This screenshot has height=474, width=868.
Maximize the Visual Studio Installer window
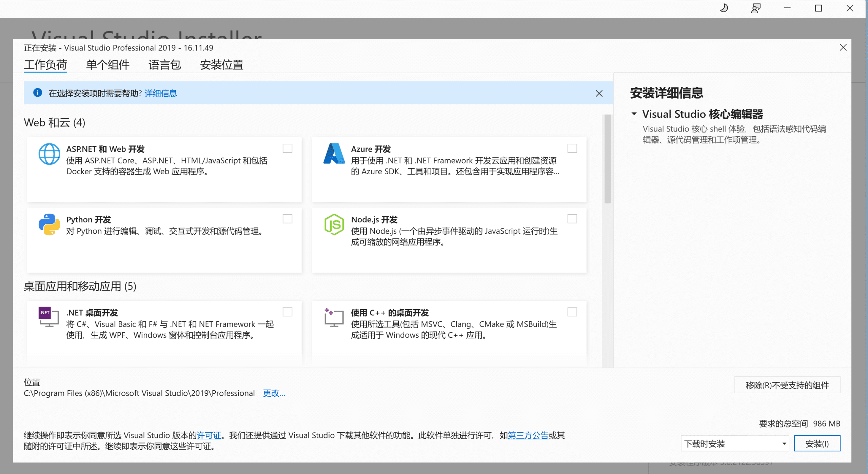click(818, 8)
